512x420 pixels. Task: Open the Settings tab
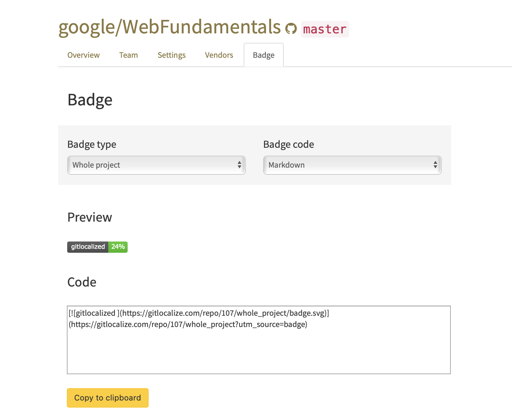(x=172, y=55)
